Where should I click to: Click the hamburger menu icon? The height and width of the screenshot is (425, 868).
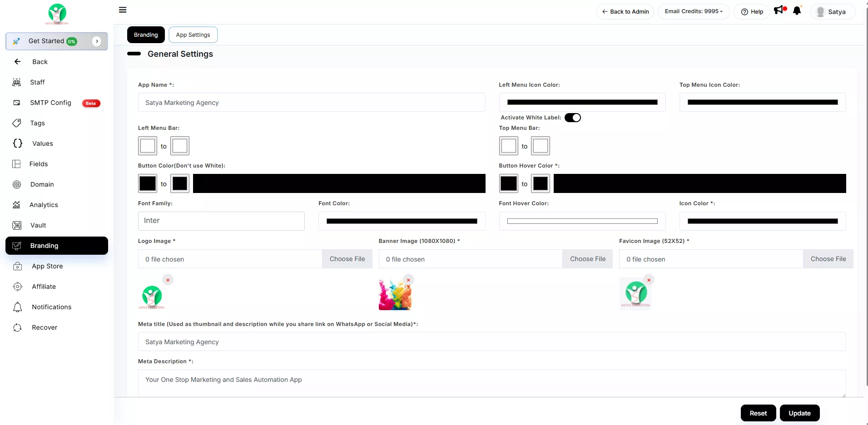point(123,10)
